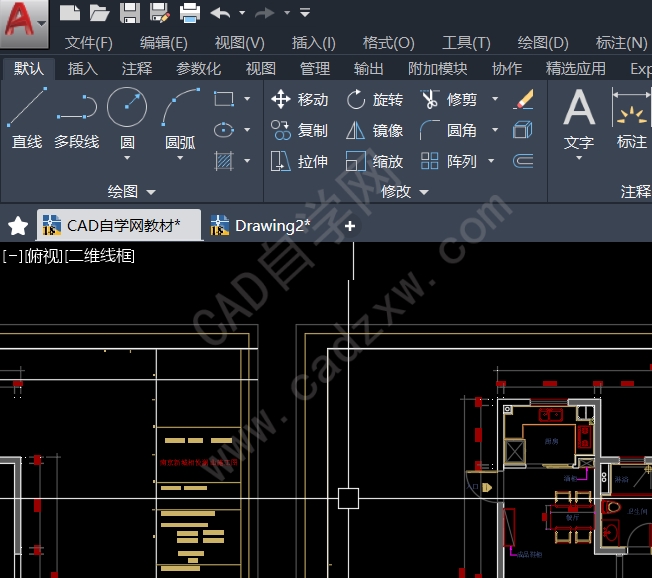The width and height of the screenshot is (652, 578).
Task: Activate the 复制 copy command
Action: pyautogui.click(x=299, y=130)
